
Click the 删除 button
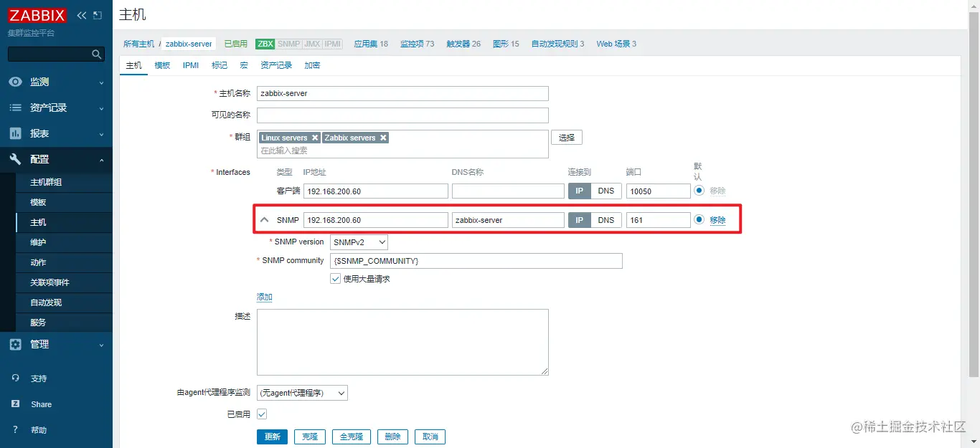click(393, 437)
